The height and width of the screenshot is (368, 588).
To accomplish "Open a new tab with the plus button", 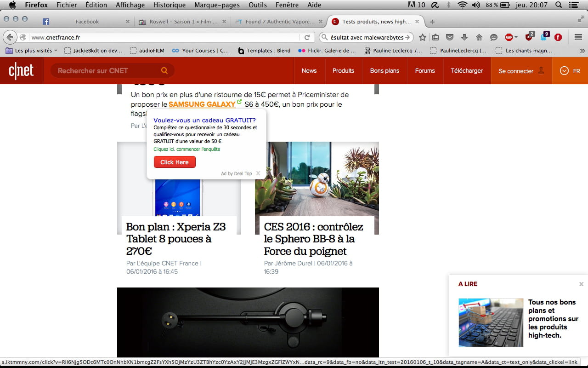I will pos(432,22).
